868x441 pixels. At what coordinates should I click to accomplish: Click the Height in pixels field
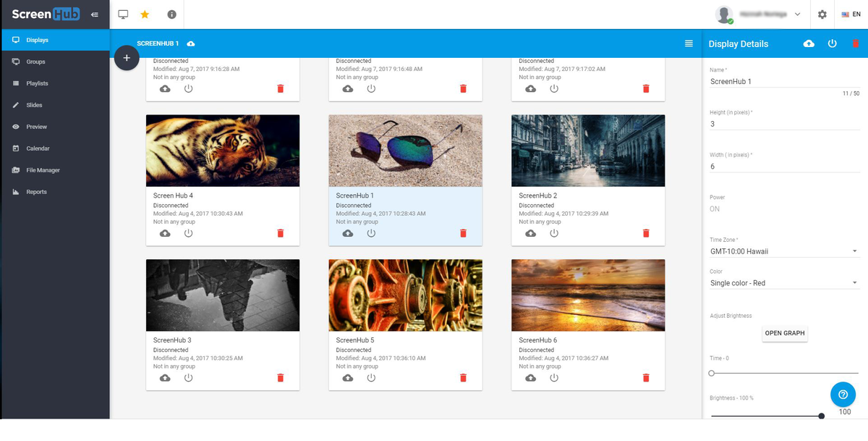[784, 124]
